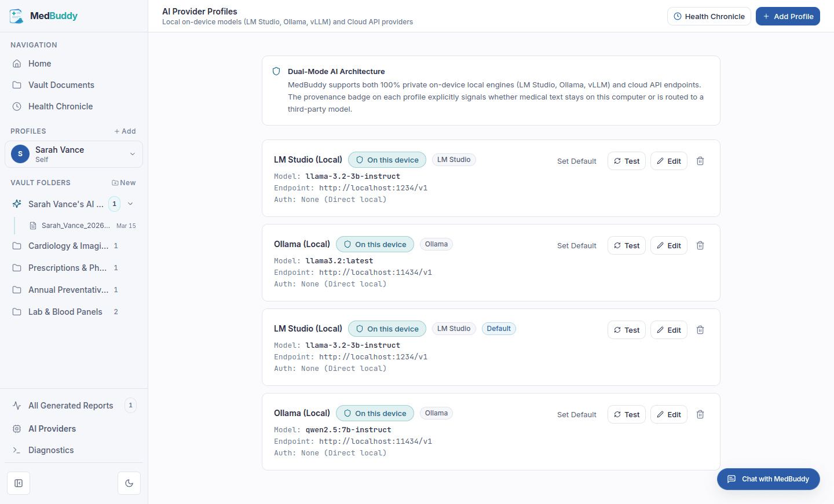
Task: Delete the qwen2.5:7b-instruct Ollama profile
Action: click(700, 414)
